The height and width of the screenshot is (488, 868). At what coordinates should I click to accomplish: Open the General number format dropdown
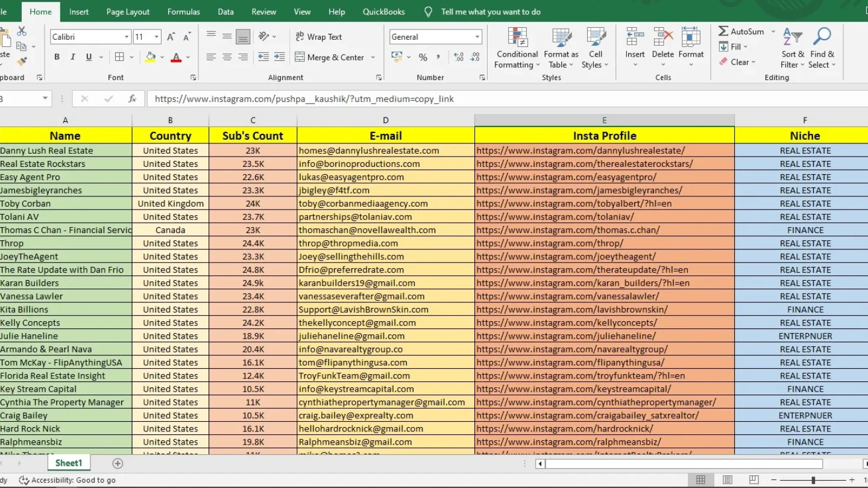(477, 37)
